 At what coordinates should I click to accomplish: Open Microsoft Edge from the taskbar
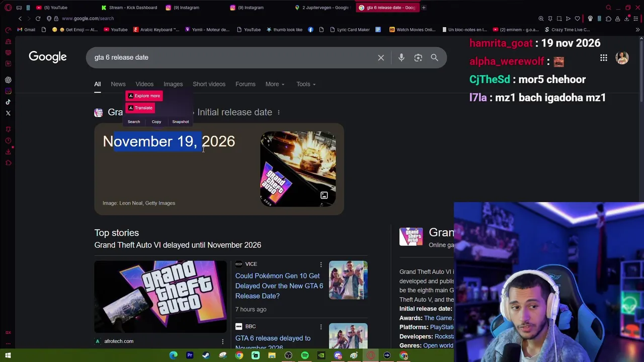(x=173, y=355)
